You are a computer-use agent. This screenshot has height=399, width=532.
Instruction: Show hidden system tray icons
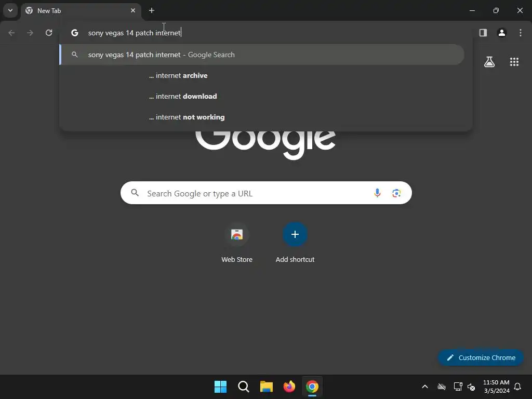point(425,387)
